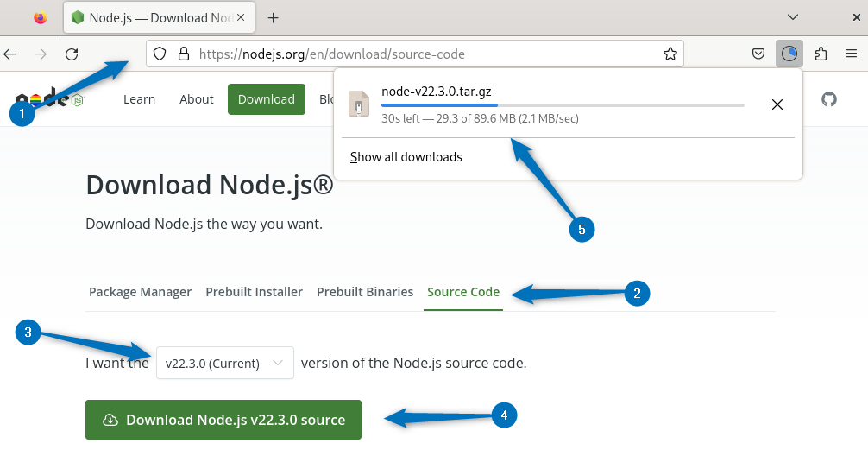Viewport: 868px width, 456px height.
Task: Open the list all tabs chevron
Action: click(793, 17)
